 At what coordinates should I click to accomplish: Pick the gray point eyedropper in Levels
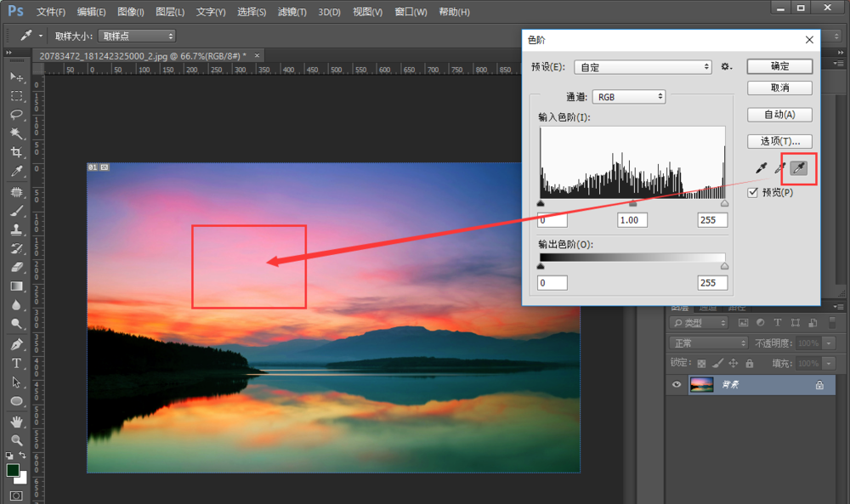(x=779, y=168)
